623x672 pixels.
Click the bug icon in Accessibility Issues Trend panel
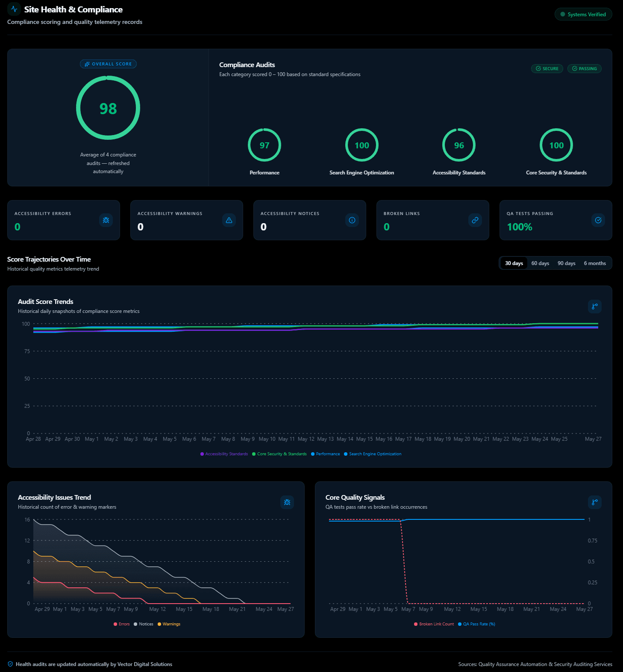tap(287, 502)
